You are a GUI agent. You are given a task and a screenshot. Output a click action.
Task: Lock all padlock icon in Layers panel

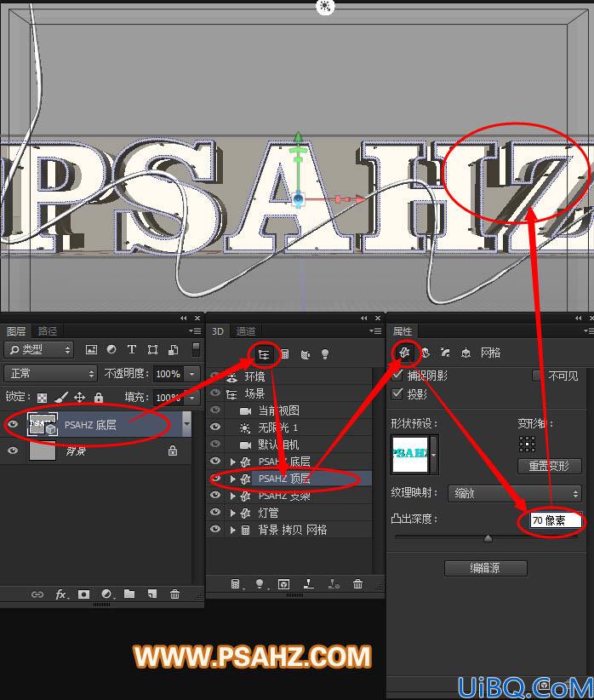click(x=99, y=397)
